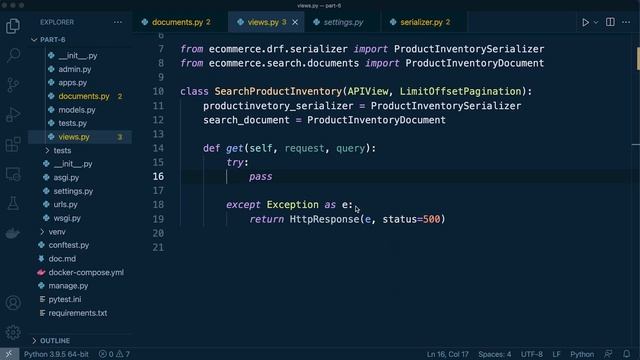The width and height of the screenshot is (640, 360).
Task: Open the Extensions view icon
Action: [x=13, y=144]
